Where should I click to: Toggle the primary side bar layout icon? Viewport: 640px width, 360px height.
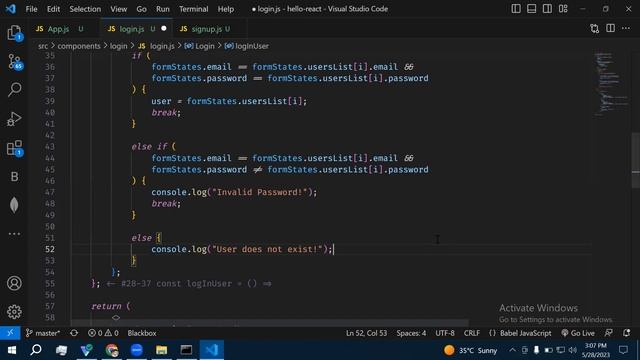click(516, 9)
